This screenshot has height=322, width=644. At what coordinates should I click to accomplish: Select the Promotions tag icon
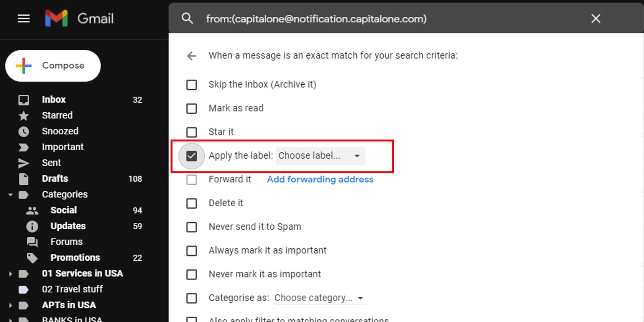(x=32, y=258)
